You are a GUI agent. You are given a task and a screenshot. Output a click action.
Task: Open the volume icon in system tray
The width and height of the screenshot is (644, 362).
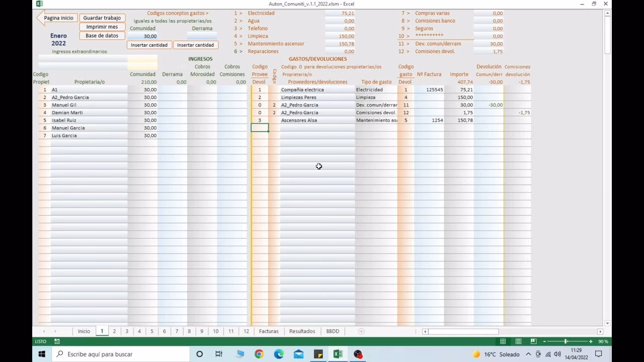(557, 354)
